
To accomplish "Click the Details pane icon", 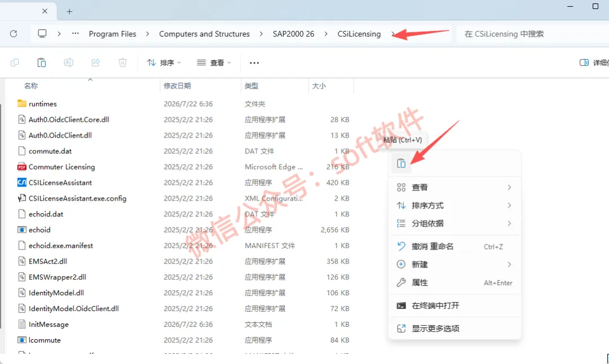I will (x=584, y=63).
